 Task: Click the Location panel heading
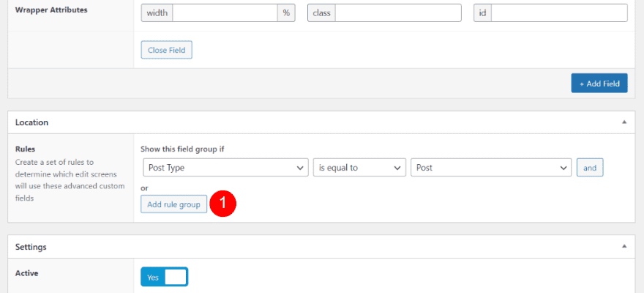32,122
